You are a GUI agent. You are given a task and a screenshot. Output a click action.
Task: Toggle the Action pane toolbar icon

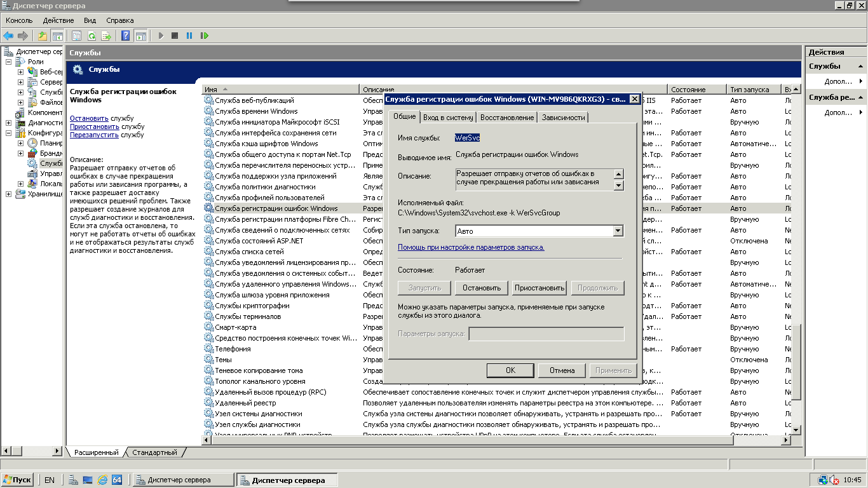(x=140, y=36)
